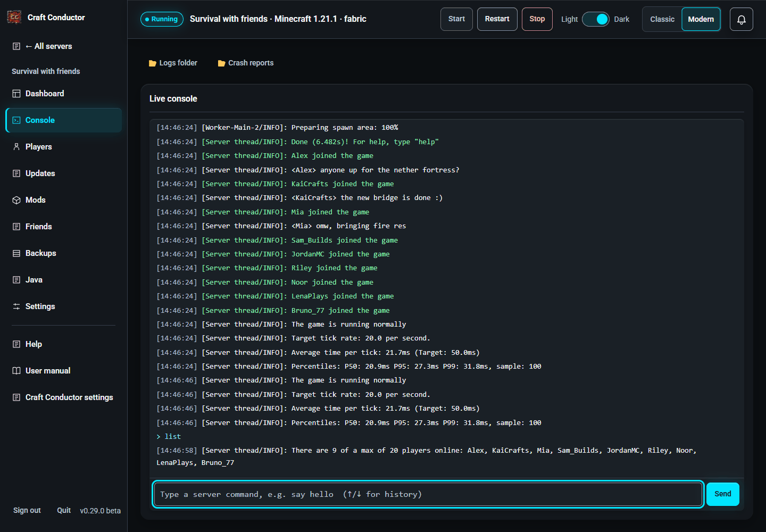Click the Java sidebar icon
Screen dimensions: 766x532
pos(16,280)
